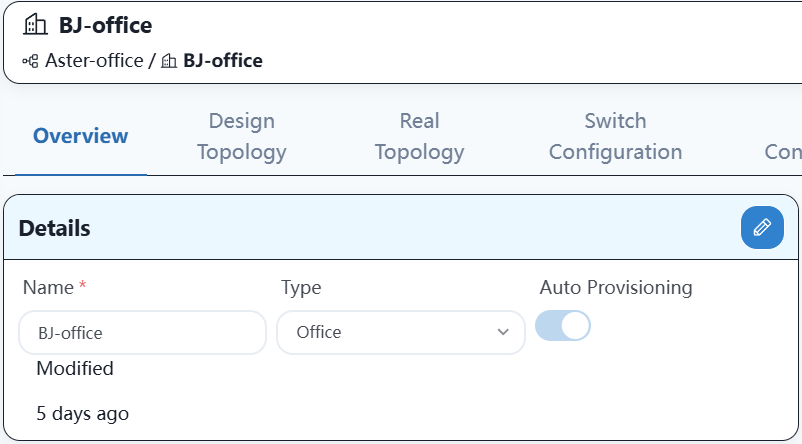Select the Switch Configuration tab
This screenshot has height=444, width=802.
click(x=615, y=136)
